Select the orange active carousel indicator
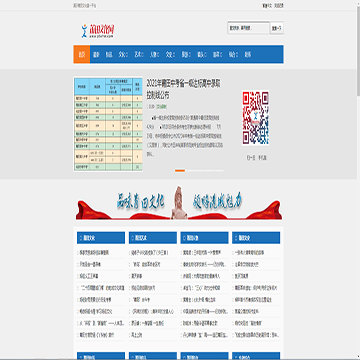360x360 pixels. 180,170
